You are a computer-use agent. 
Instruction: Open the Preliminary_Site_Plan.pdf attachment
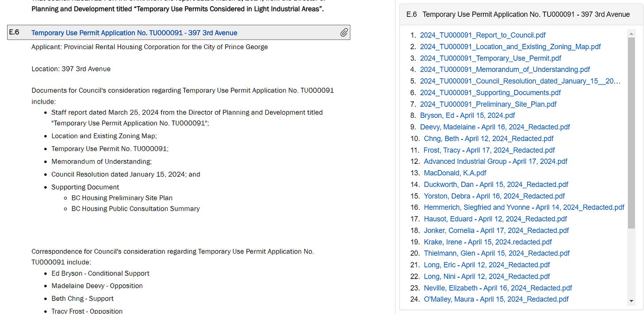tap(488, 104)
